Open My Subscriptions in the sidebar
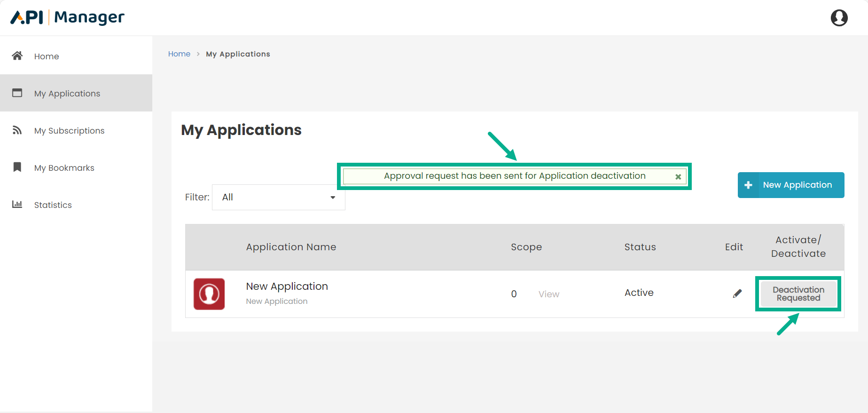Image resolution: width=868 pixels, height=413 pixels. pyautogui.click(x=69, y=131)
